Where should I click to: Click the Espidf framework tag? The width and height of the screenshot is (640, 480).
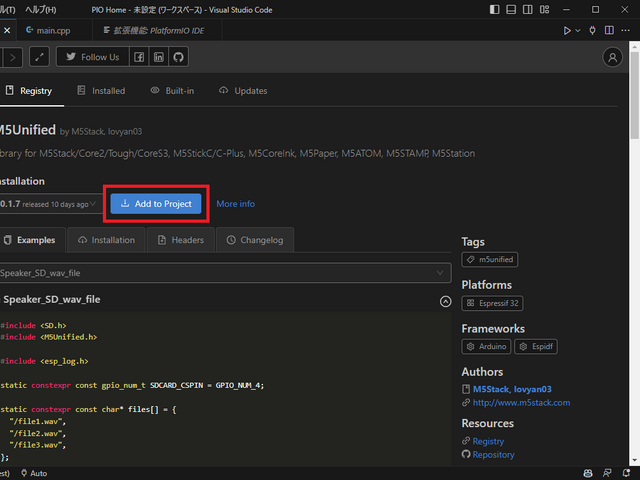click(536, 347)
